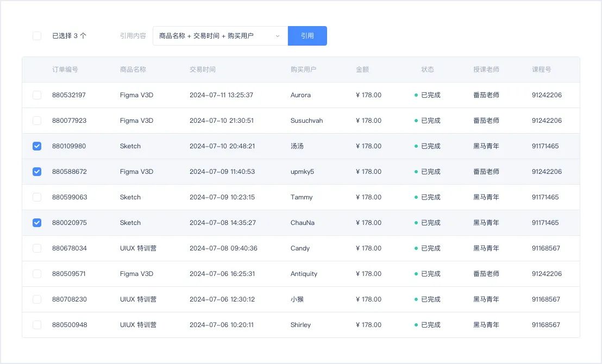Click the 已选择 3 个 selection count

[70, 36]
